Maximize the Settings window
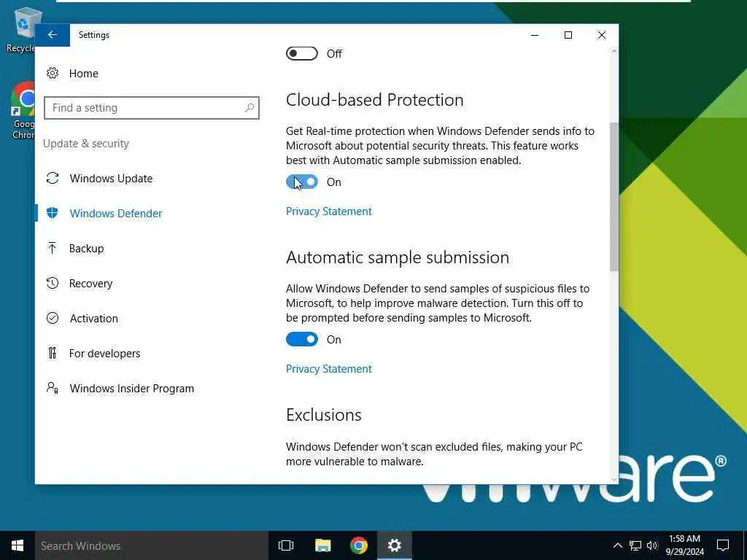747x560 pixels. pyautogui.click(x=568, y=35)
